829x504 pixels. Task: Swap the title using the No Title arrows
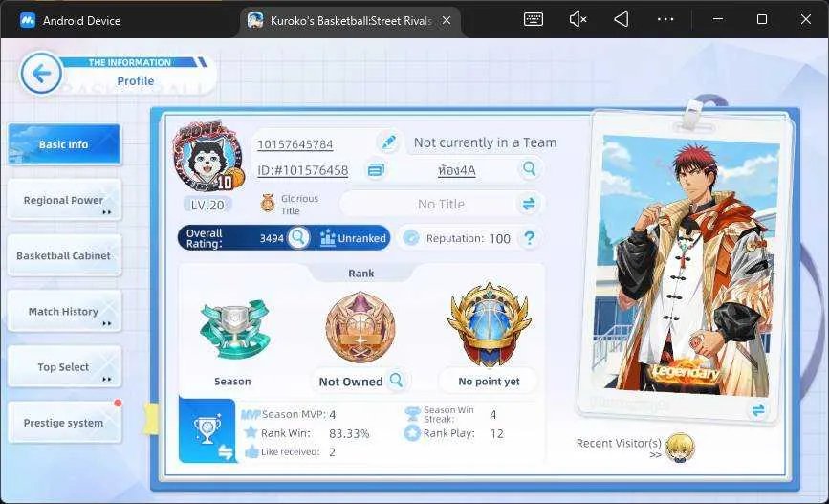click(528, 204)
